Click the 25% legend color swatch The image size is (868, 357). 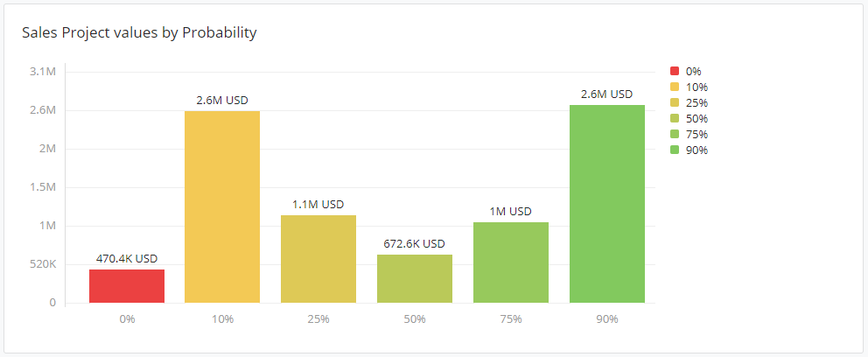(x=674, y=102)
